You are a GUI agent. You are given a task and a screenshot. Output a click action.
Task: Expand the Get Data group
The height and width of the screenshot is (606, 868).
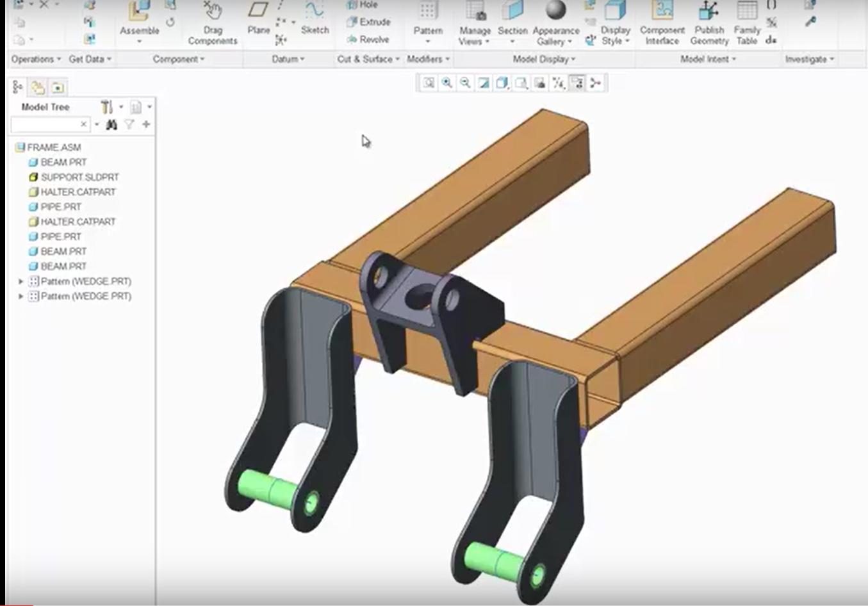coord(90,59)
